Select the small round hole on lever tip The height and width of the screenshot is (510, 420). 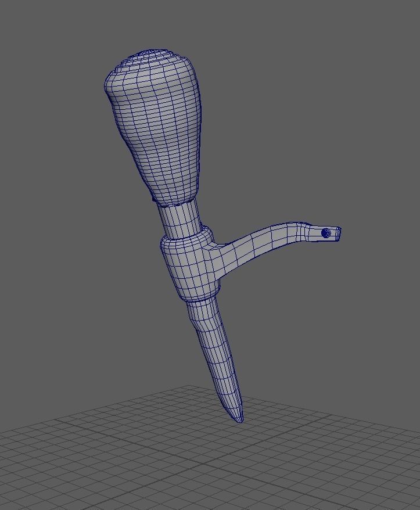[x=326, y=233]
